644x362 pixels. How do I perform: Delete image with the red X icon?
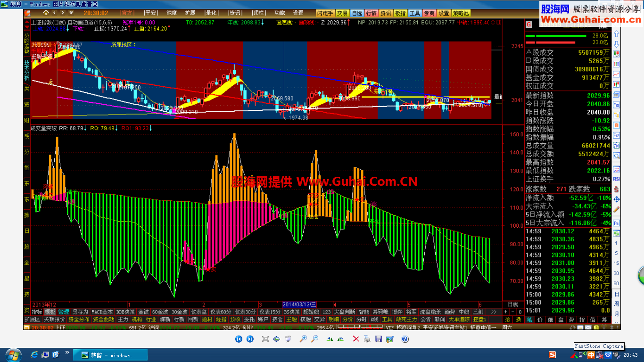(355, 339)
